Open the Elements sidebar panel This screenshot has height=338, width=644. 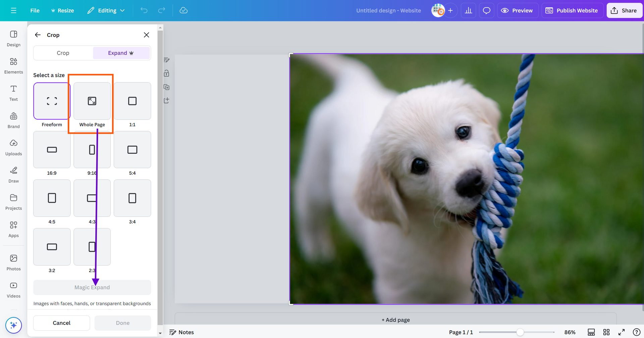click(x=13, y=65)
